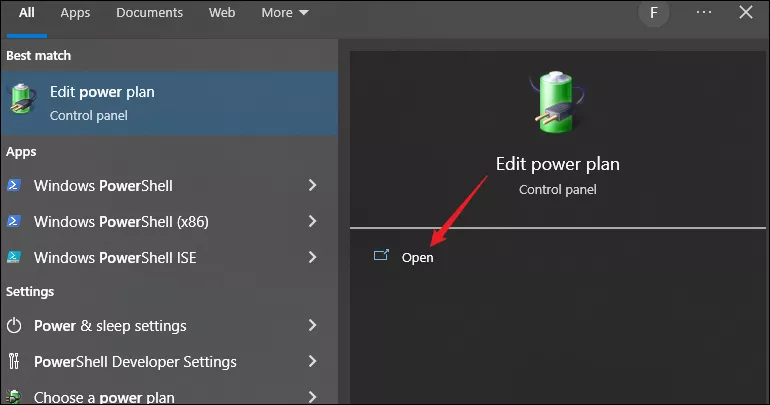Click the Power & sleep settings power icon

tap(14, 325)
